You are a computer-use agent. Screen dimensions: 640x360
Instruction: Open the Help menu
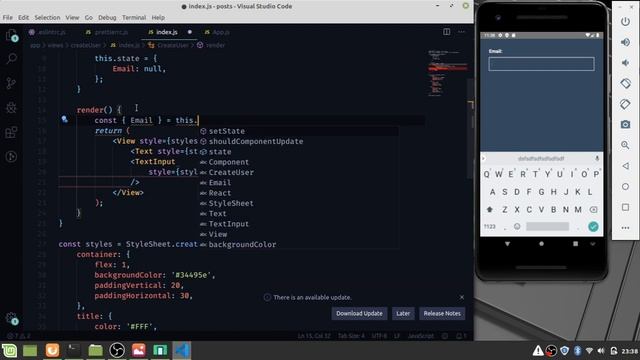[158, 18]
